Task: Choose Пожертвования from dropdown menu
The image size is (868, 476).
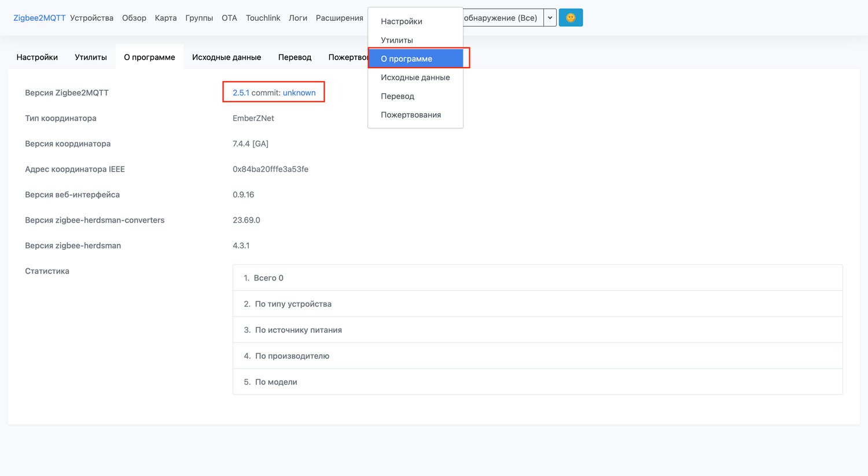Action: point(411,115)
